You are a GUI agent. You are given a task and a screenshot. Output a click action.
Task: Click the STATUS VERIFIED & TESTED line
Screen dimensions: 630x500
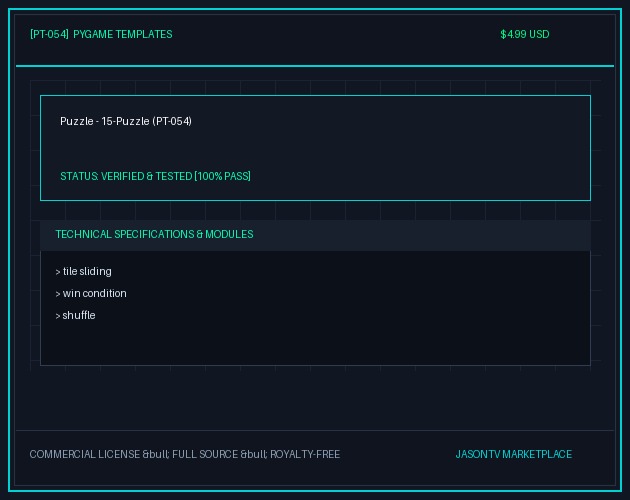155,176
